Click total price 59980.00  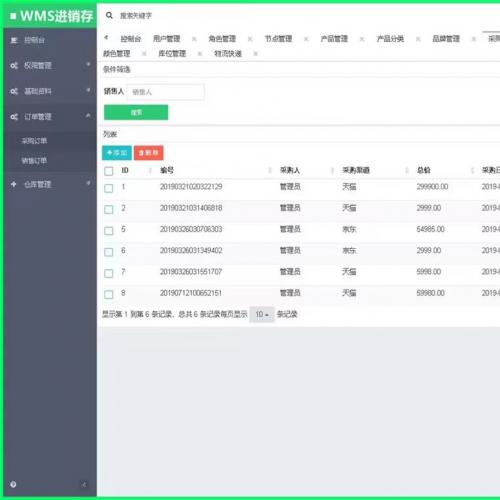[430, 293]
